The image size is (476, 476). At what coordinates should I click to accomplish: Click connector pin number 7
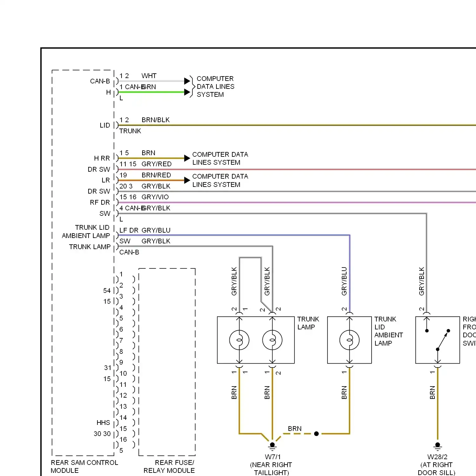click(121, 340)
